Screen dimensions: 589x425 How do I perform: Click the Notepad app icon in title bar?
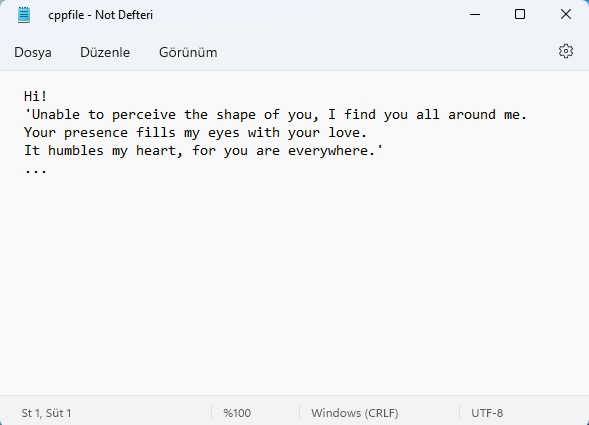pos(24,15)
